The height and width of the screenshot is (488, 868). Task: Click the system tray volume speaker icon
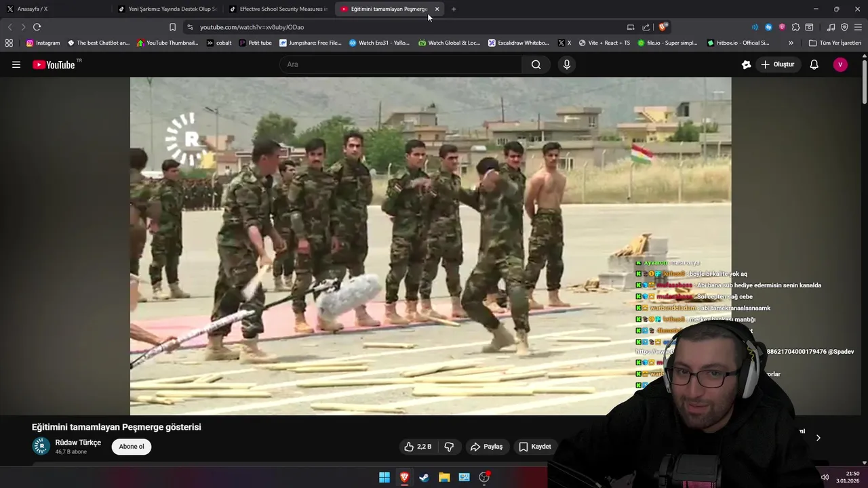click(825, 477)
